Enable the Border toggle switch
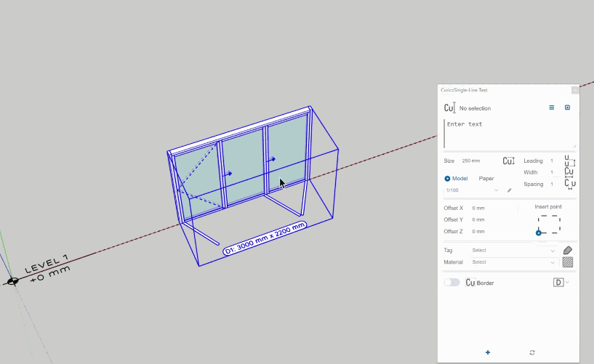Image resolution: width=594 pixels, height=364 pixels. click(x=451, y=282)
